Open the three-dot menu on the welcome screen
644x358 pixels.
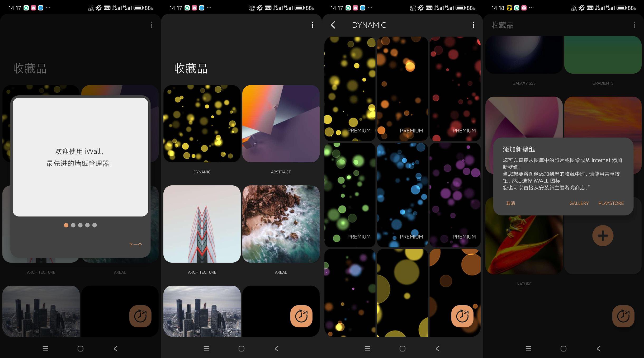pyautogui.click(x=151, y=25)
